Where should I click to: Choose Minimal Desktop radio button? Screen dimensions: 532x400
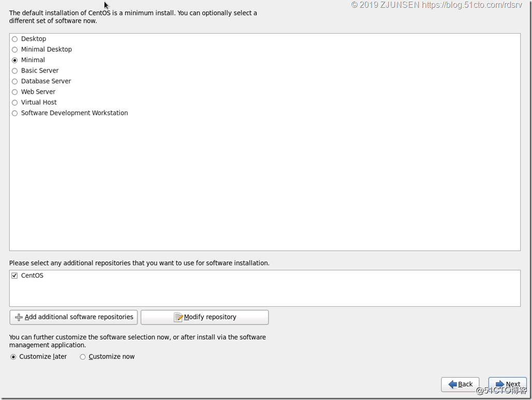(x=14, y=50)
